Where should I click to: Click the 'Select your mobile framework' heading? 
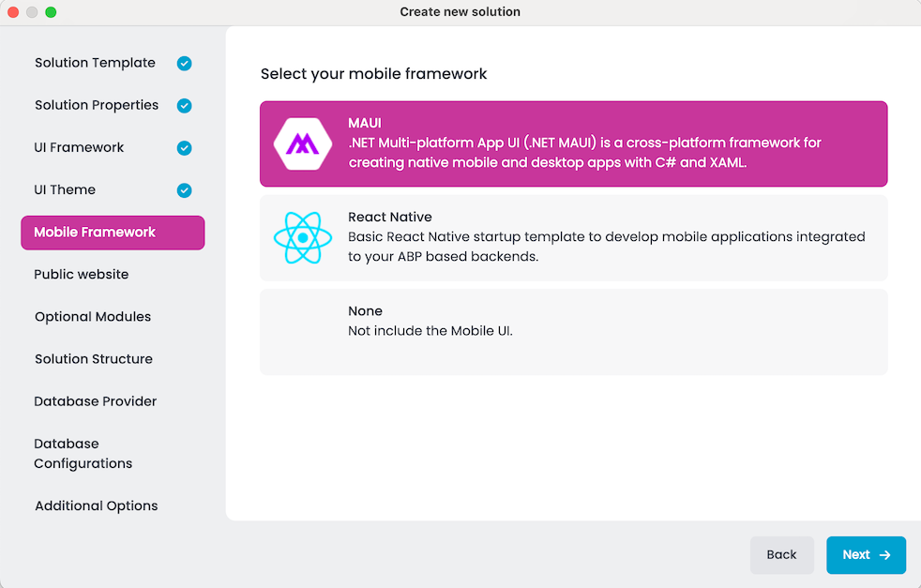coord(373,74)
